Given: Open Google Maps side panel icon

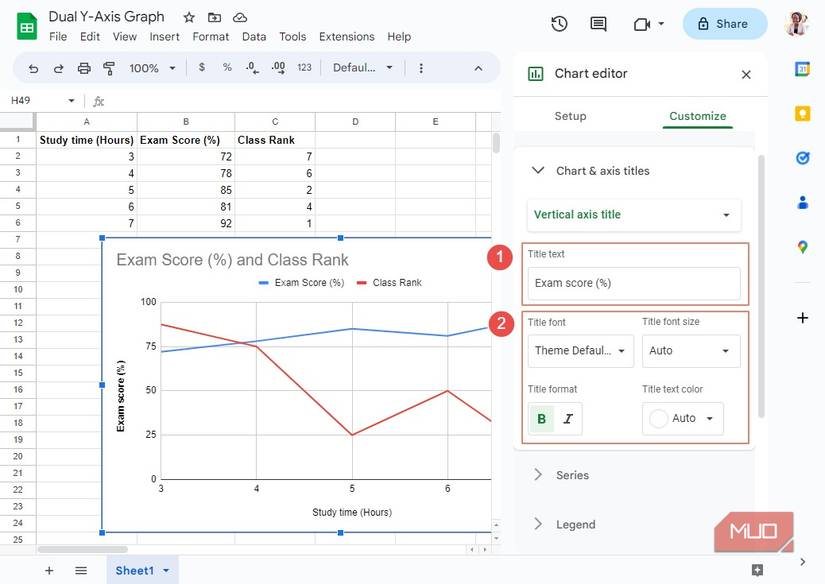Looking at the screenshot, I should coord(802,247).
